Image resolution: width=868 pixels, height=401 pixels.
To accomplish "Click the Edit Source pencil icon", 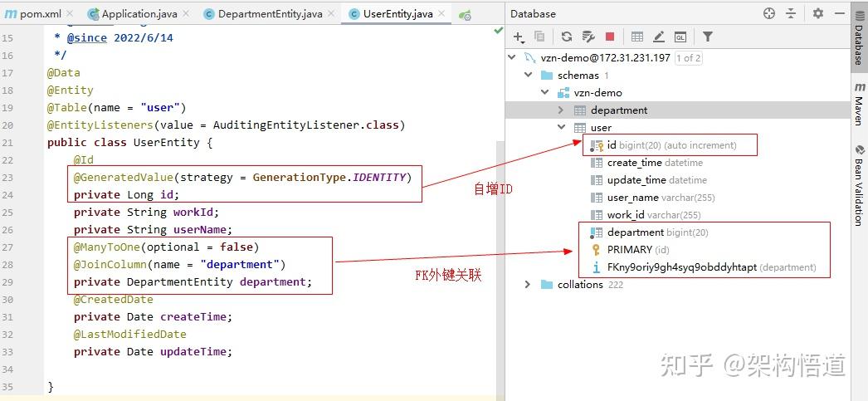I will [659, 37].
